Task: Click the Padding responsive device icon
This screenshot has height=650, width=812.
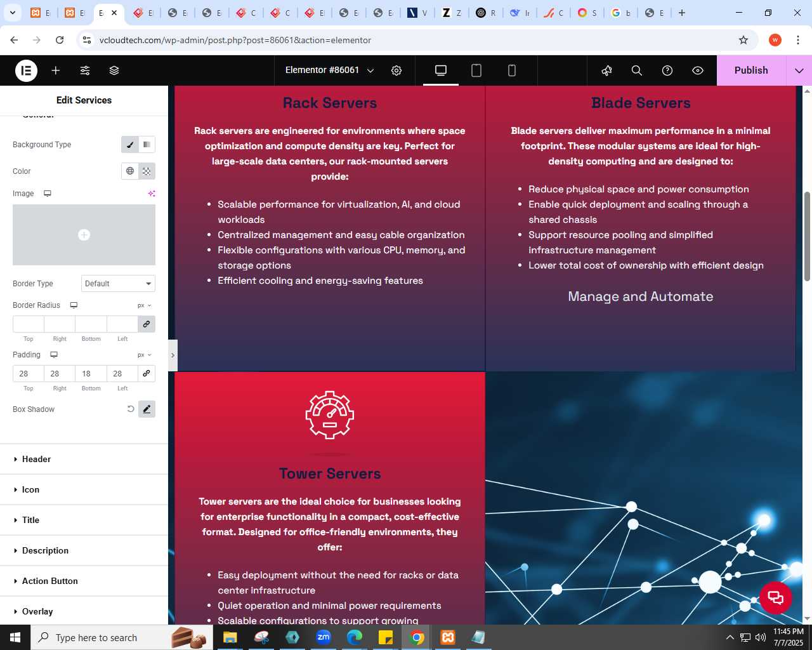Action: (54, 355)
